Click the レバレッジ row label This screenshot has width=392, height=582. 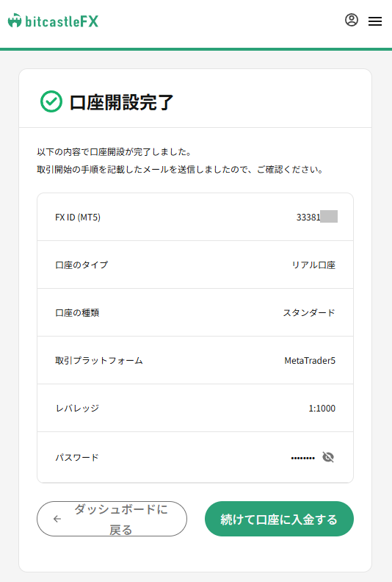[78, 409]
